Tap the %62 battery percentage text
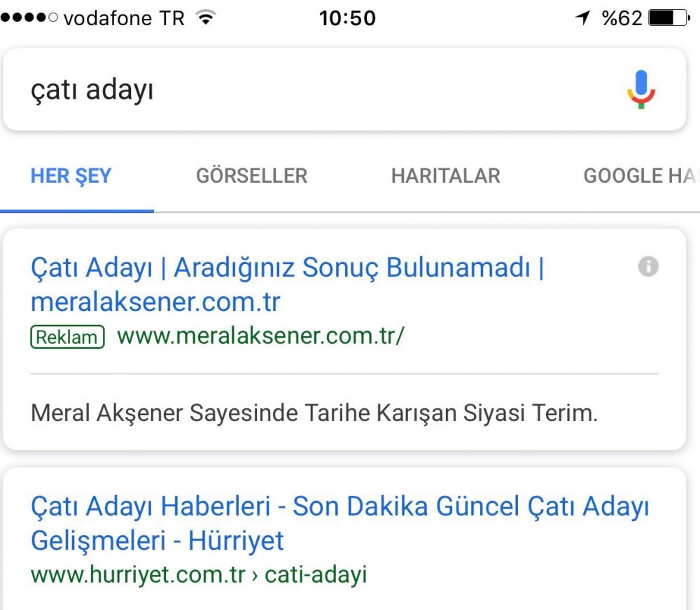Viewport: 700px width, 610px height. pos(622,18)
